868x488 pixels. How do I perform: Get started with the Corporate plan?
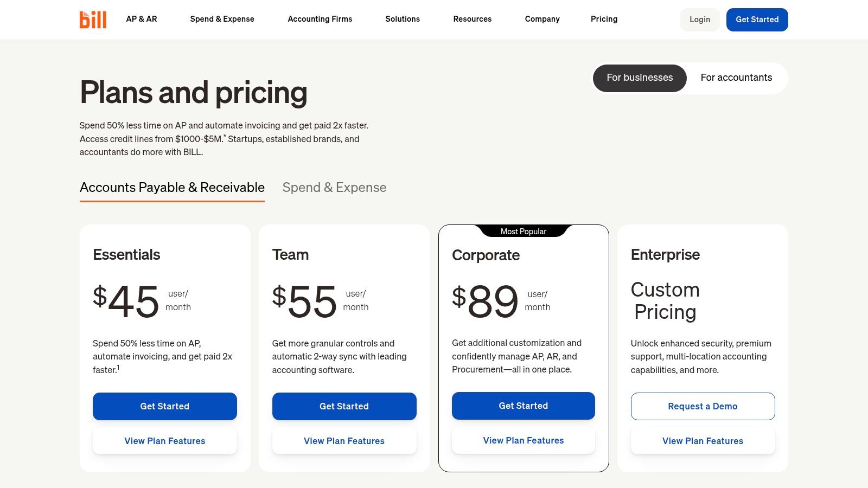[523, 406]
